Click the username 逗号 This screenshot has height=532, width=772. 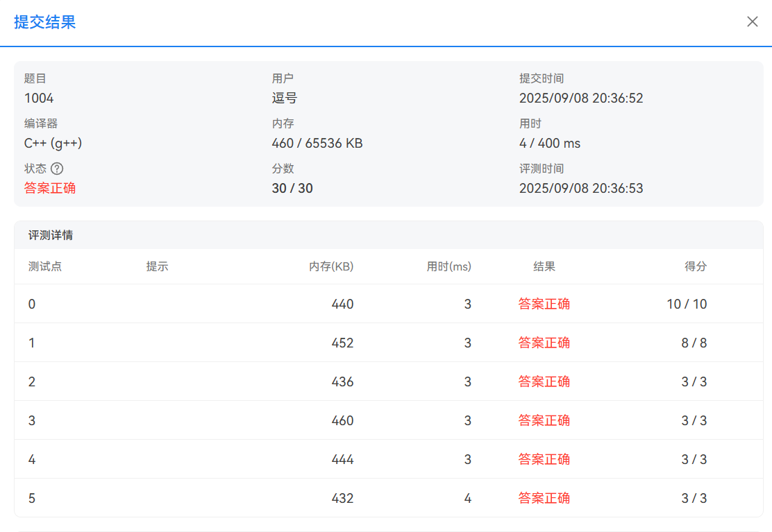point(285,98)
